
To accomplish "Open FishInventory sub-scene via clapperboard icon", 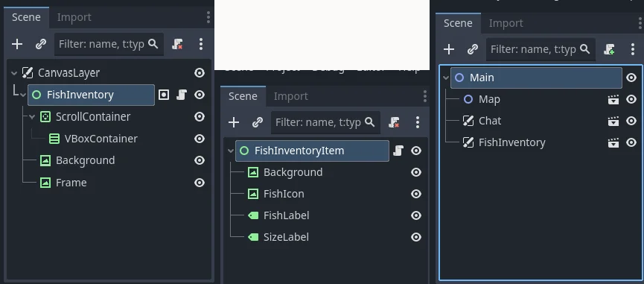I will click(613, 142).
